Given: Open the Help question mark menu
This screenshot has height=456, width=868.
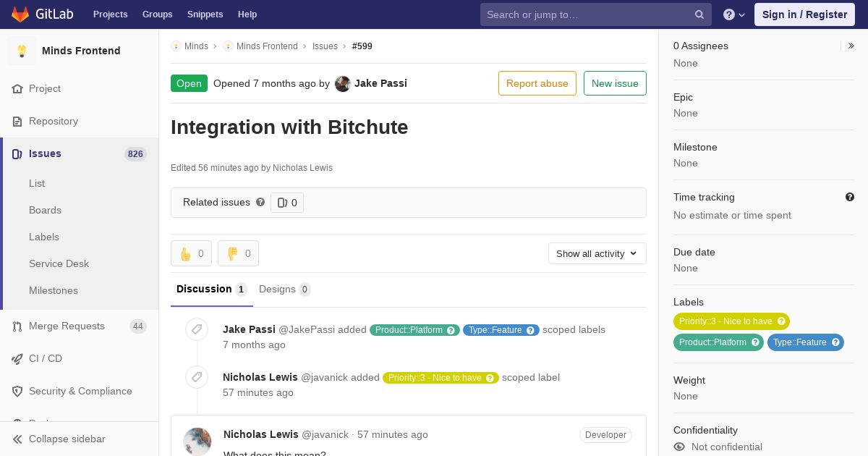Looking at the screenshot, I should point(734,14).
